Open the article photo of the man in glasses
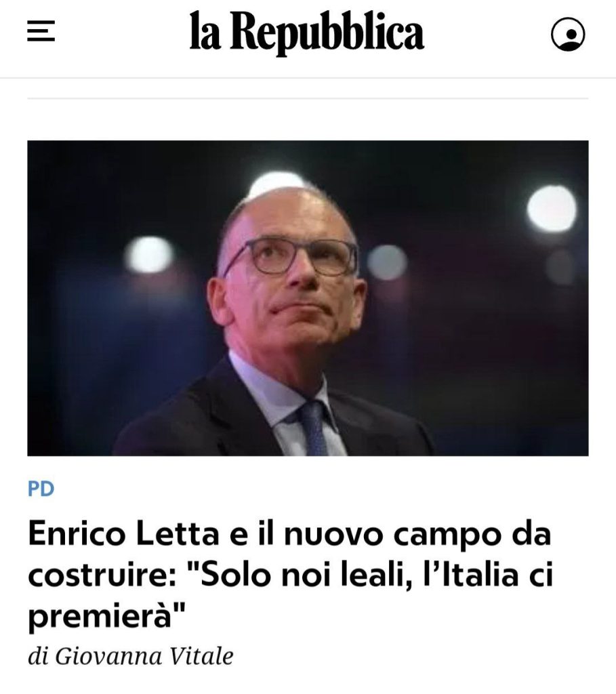616x694 pixels. (308, 298)
